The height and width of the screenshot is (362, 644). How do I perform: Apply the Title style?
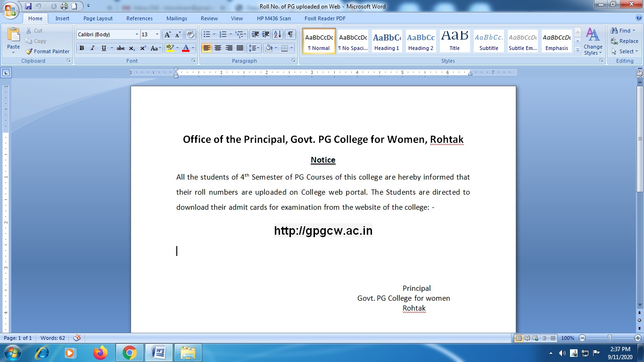pos(454,41)
